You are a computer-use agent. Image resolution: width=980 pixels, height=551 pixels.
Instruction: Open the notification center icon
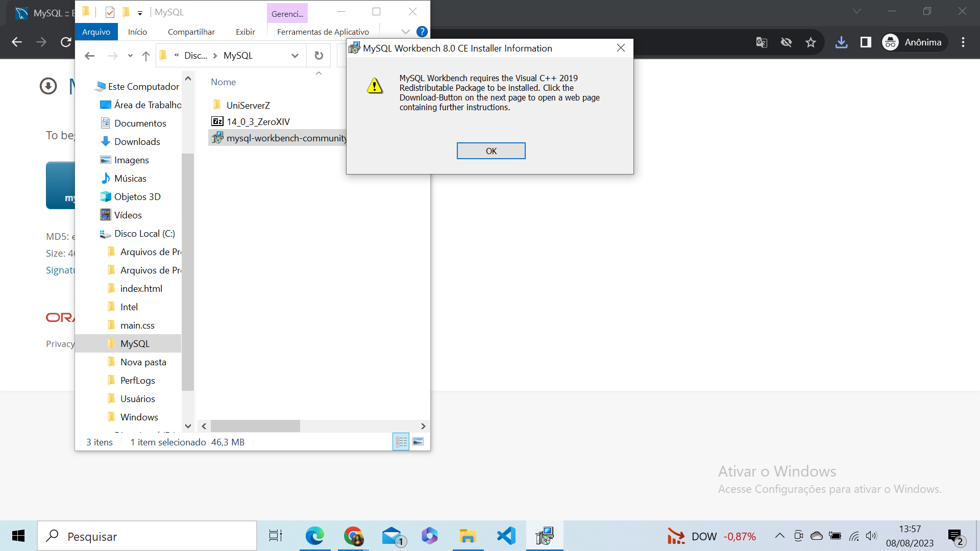click(x=955, y=537)
